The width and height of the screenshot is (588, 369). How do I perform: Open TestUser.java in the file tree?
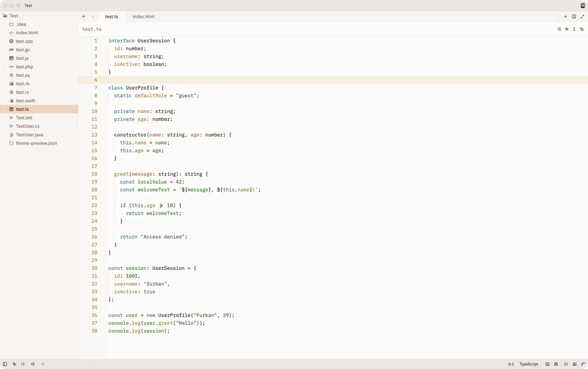pyautogui.click(x=39, y=135)
